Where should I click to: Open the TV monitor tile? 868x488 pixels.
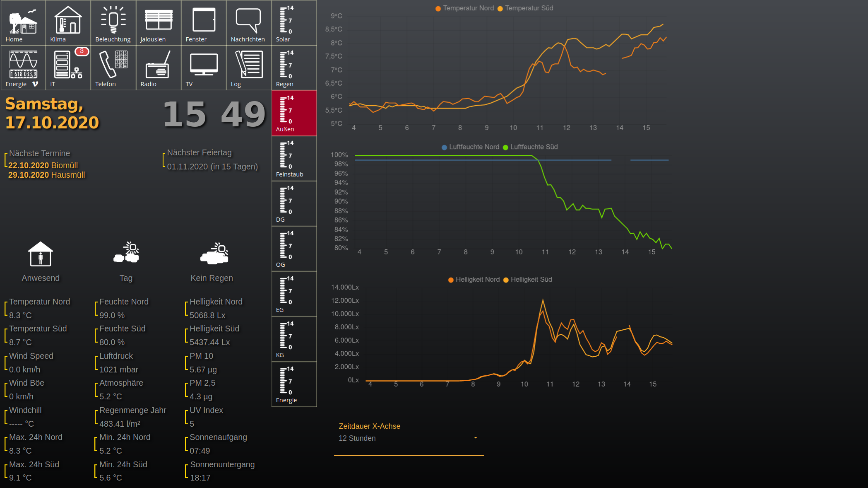(x=204, y=68)
